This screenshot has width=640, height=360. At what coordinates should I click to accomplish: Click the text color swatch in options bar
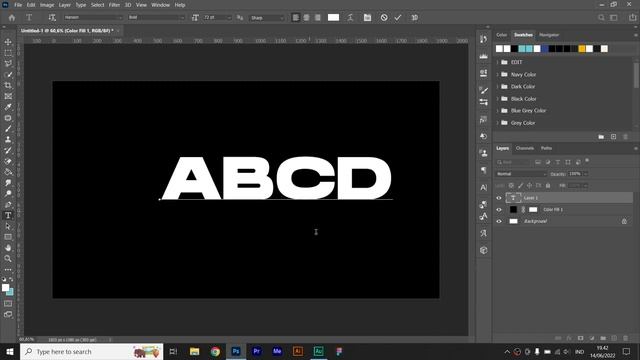(x=333, y=18)
